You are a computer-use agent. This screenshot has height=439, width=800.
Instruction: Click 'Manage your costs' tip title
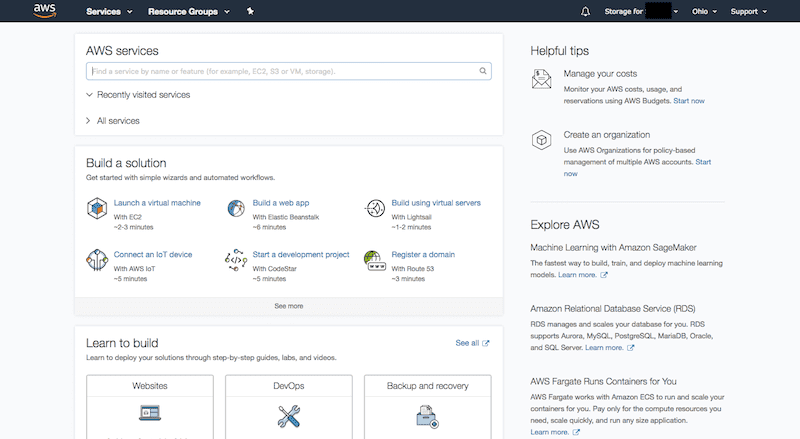[x=600, y=74]
